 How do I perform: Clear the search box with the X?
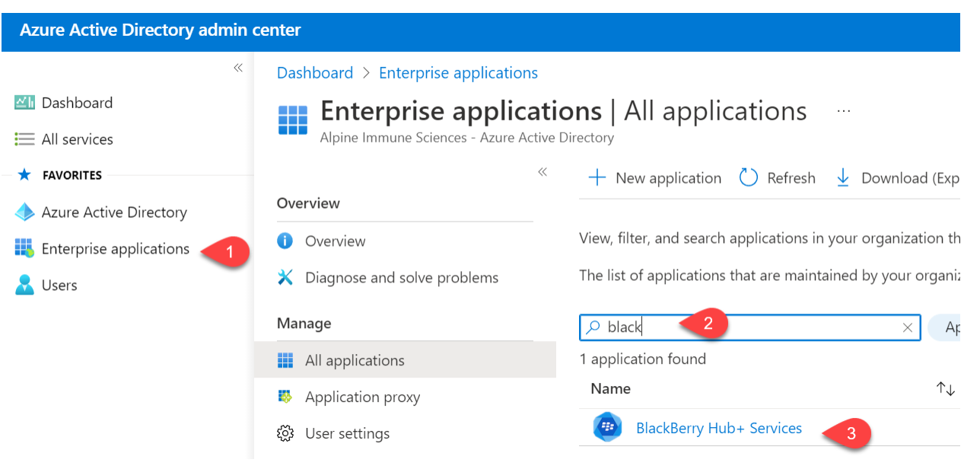[x=907, y=327]
